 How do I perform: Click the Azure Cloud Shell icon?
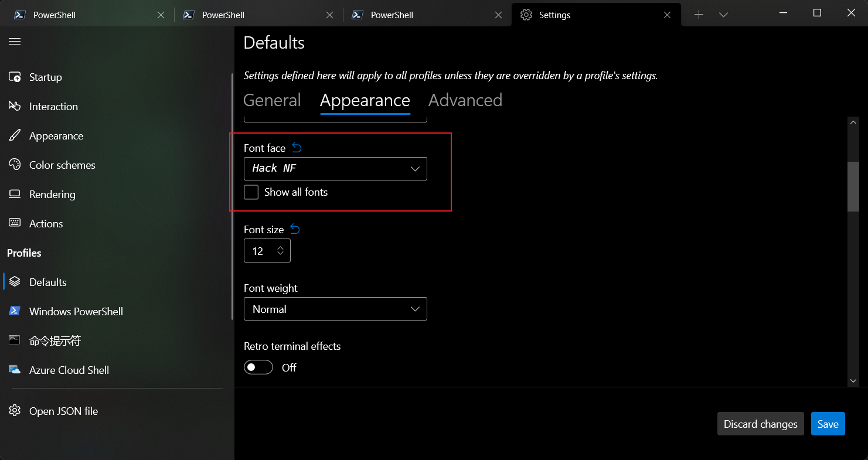tap(15, 370)
